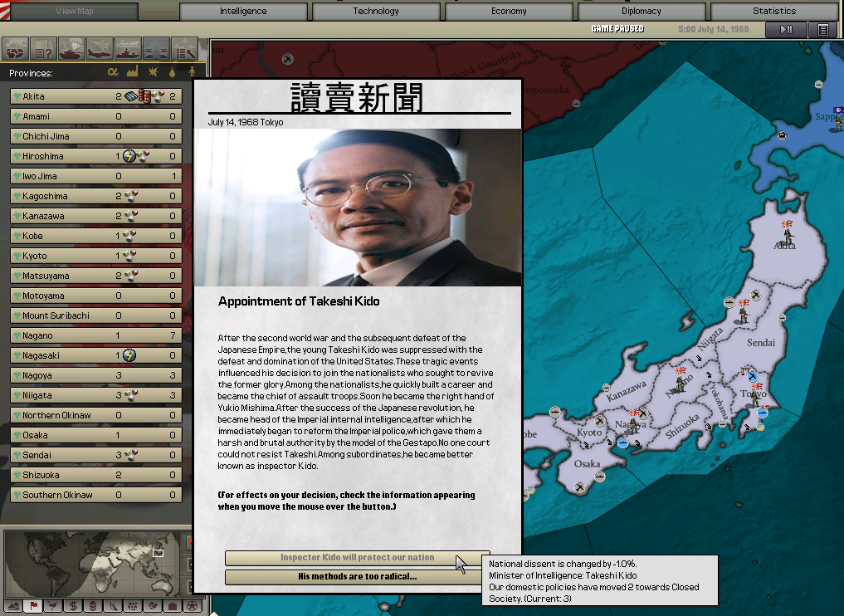This screenshot has width=844, height=616.
Task: Open the land units (tank) list
Action: click(72, 48)
